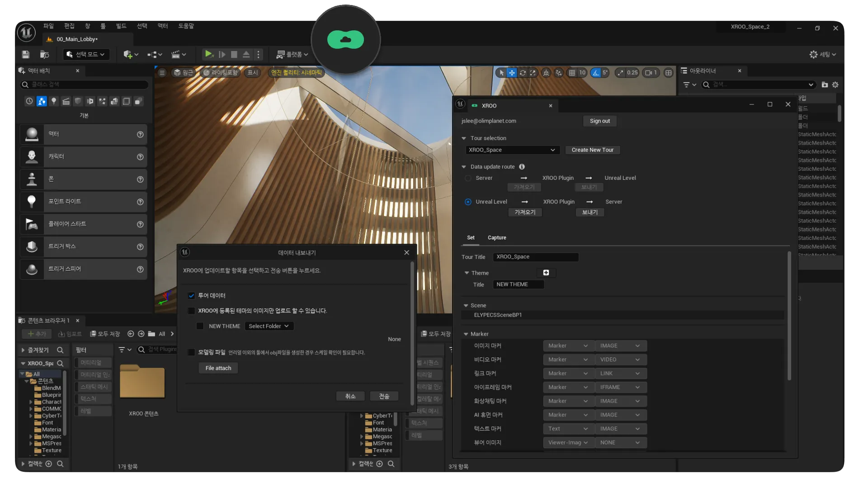Screen dimensions: 868x488
Task: Click the Tour Title input field
Action: click(535, 257)
